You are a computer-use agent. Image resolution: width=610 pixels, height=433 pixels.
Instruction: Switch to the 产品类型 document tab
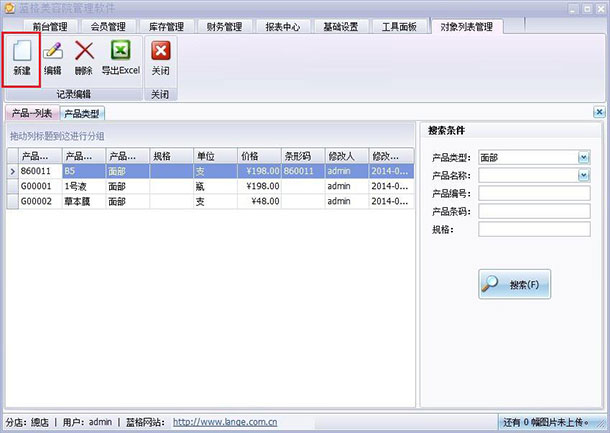[x=82, y=114]
